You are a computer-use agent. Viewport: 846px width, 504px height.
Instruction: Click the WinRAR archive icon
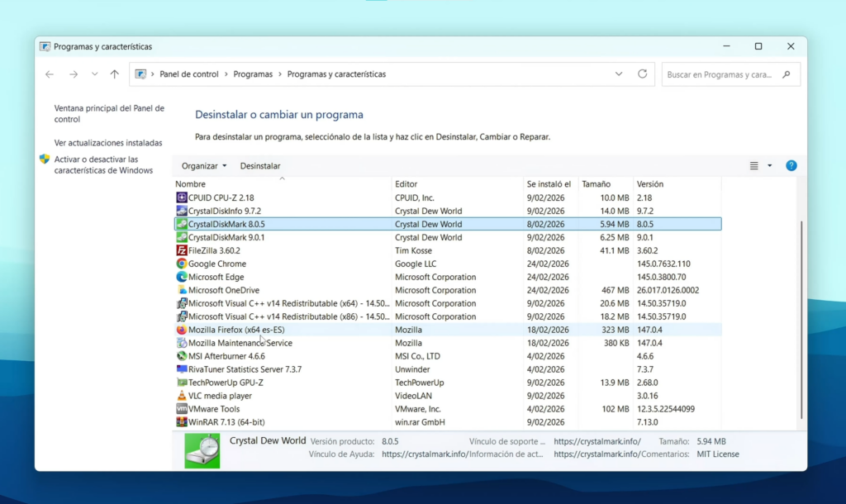click(x=181, y=422)
